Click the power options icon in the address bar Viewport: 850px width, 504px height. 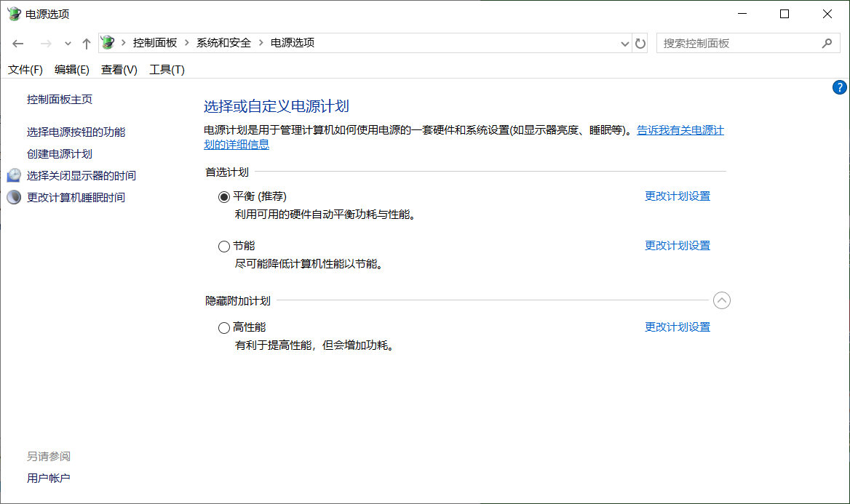(108, 43)
